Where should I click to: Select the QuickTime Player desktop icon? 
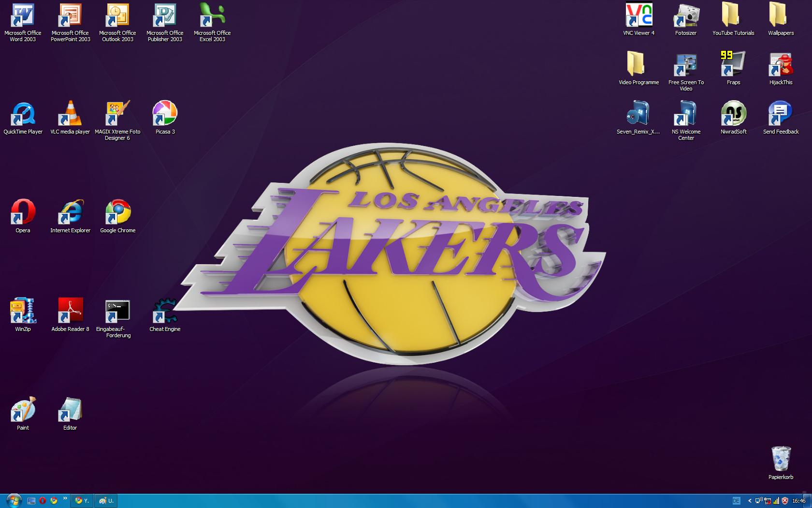click(23, 118)
